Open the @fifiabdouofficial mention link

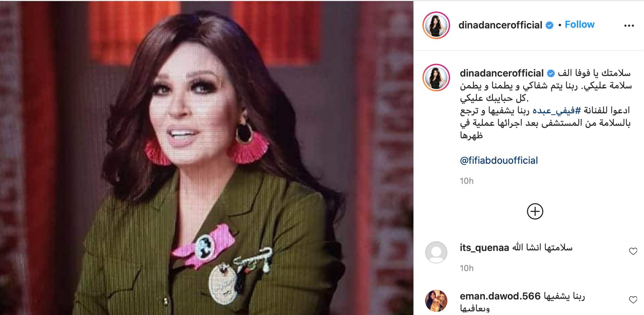pos(499,161)
